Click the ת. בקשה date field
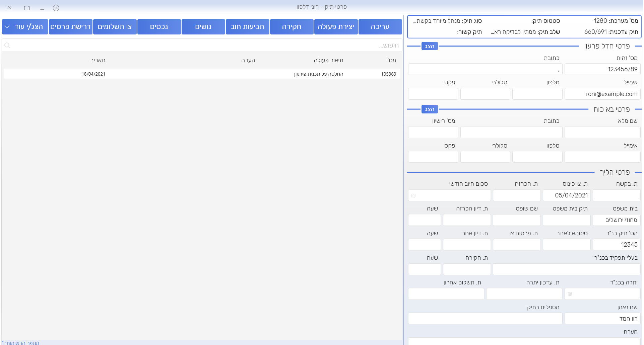 pyautogui.click(x=617, y=195)
